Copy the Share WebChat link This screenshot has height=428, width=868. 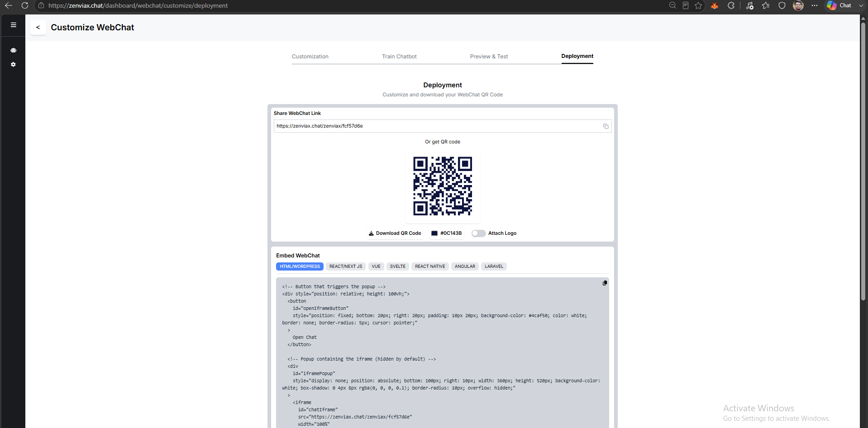click(x=606, y=126)
